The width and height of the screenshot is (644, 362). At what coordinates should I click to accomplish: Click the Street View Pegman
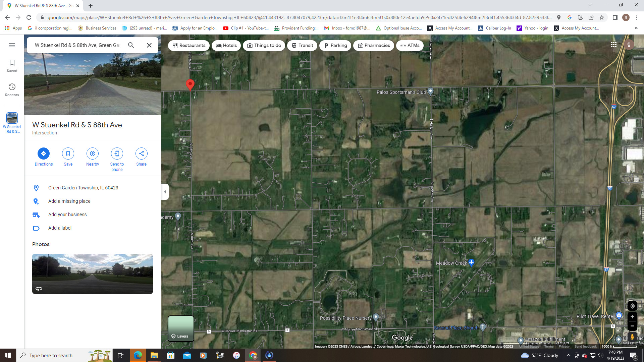632,337
